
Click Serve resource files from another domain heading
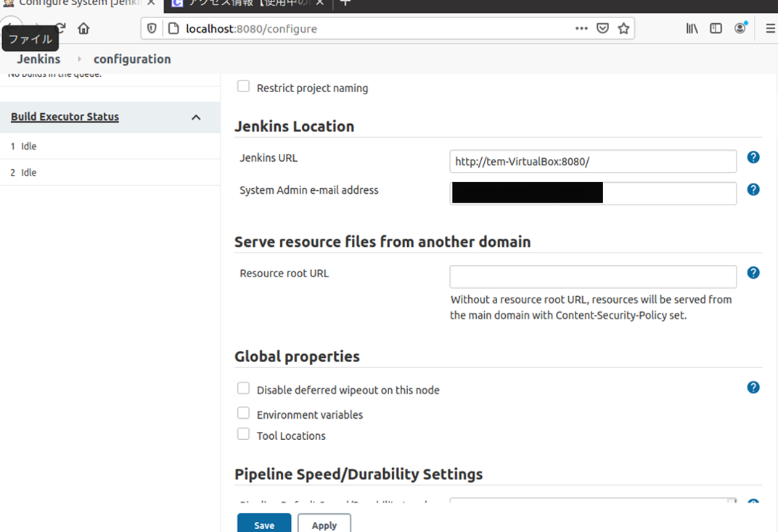382,242
